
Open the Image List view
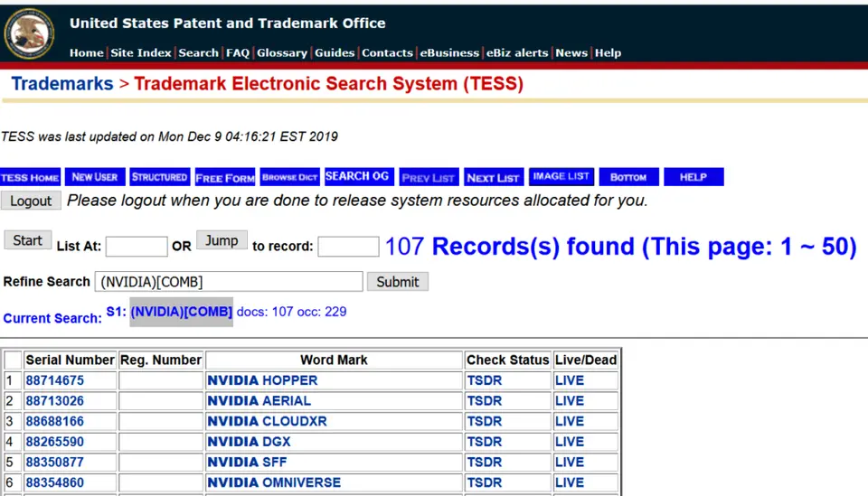(561, 177)
